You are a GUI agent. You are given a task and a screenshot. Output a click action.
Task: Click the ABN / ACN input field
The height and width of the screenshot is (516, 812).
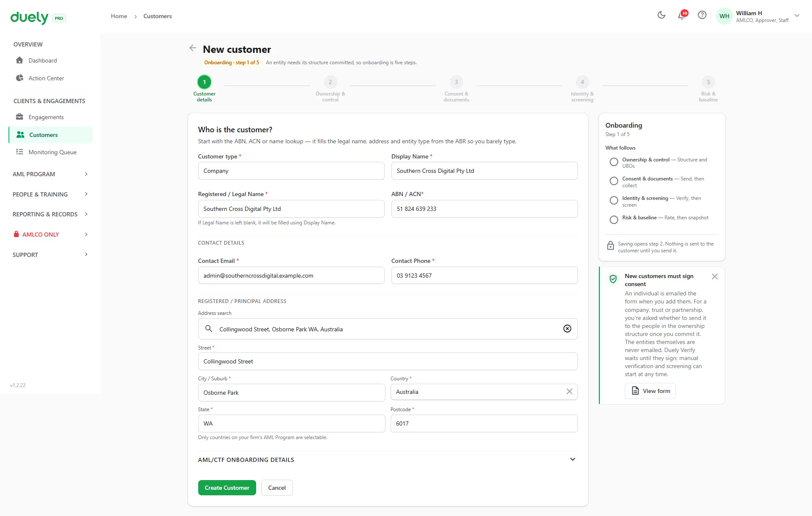click(484, 209)
